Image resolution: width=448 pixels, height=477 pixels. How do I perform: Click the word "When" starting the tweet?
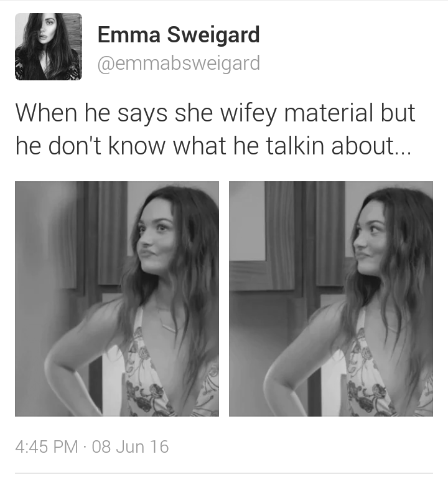[46, 113]
